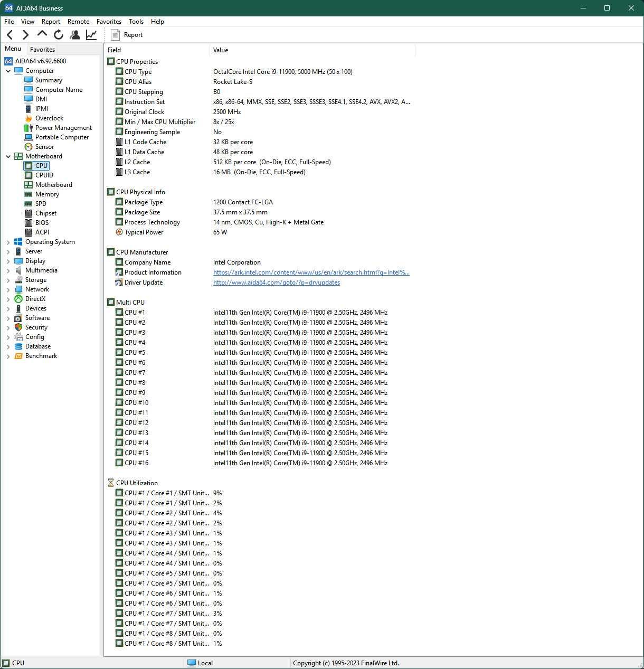
Task: Open the Report menu
Action: [x=51, y=22]
